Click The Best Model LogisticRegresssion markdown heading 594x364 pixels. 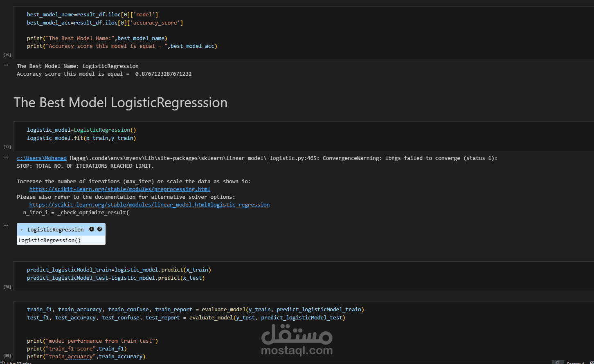tap(121, 102)
